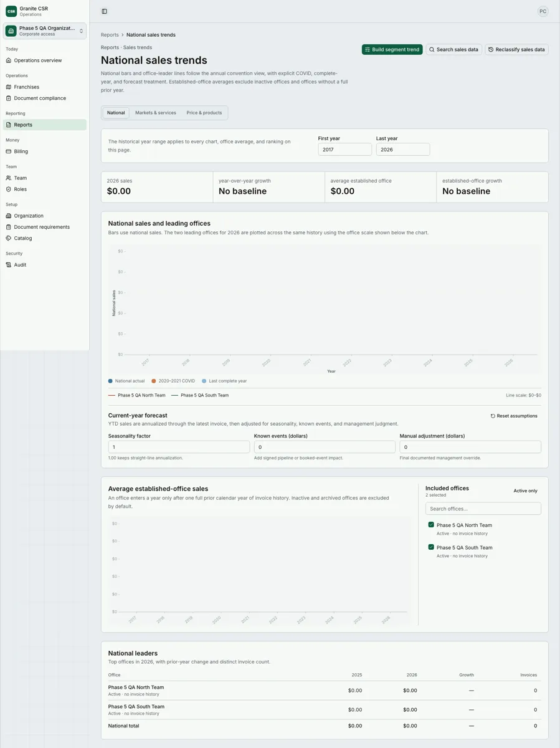Click the Growth column header
This screenshot has height=748, width=560.
coord(467,675)
